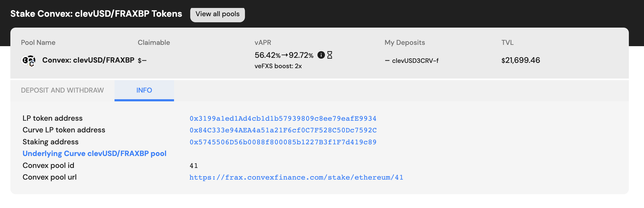Click the clevUSD3CRV-f deposit value

tap(415, 61)
